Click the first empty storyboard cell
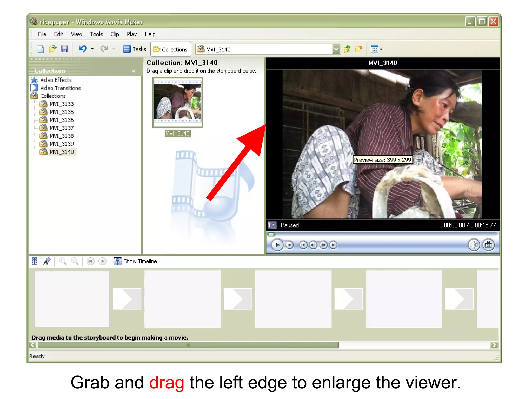532x399 pixels. pyautogui.click(x=72, y=299)
